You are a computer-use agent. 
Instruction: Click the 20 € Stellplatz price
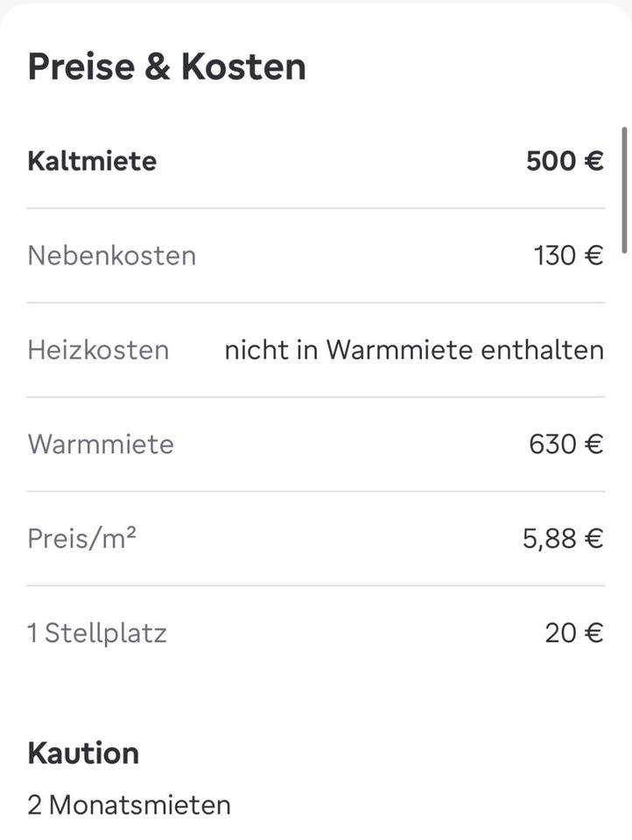pyautogui.click(x=573, y=633)
